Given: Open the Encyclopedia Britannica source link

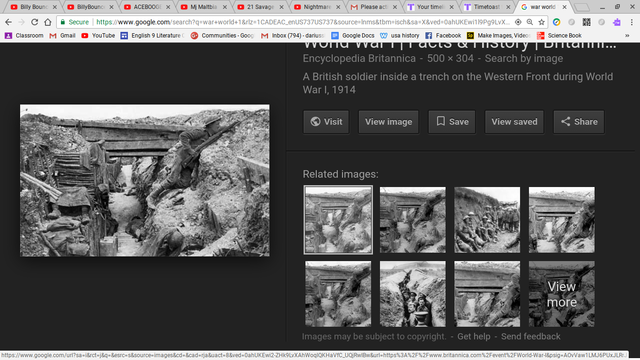Looking at the screenshot, I should point(359,58).
